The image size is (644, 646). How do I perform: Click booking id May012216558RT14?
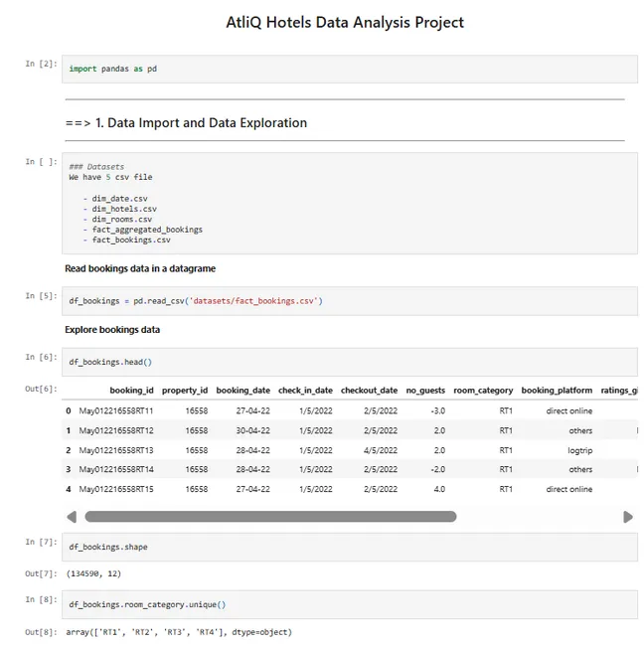click(116, 469)
